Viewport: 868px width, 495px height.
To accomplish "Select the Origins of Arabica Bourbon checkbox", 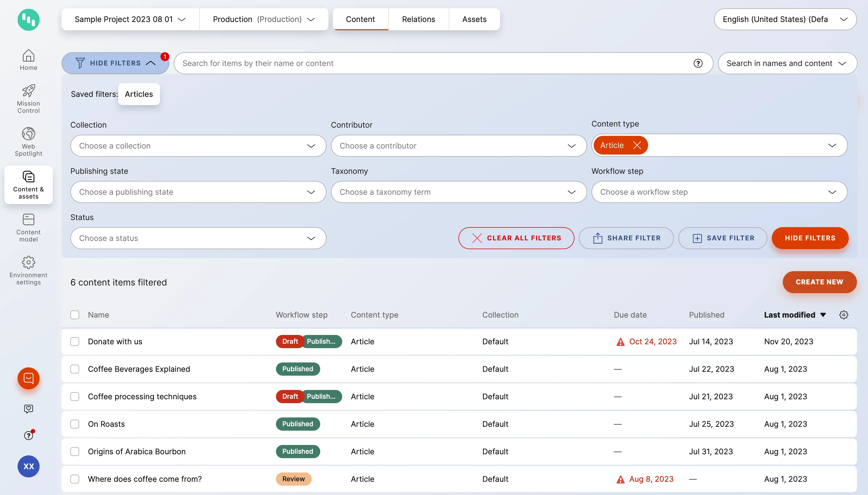I will (75, 451).
